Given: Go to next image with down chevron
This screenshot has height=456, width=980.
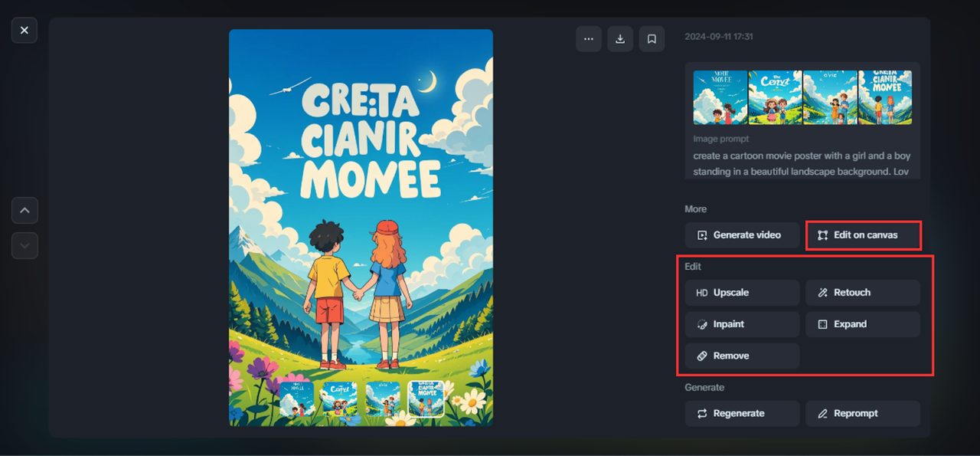Looking at the screenshot, I should (24, 245).
